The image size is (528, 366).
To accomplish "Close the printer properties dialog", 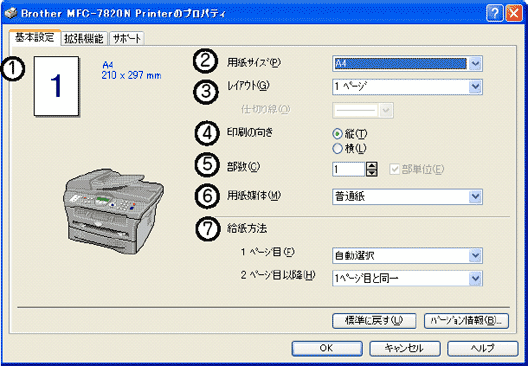I will (x=514, y=14).
